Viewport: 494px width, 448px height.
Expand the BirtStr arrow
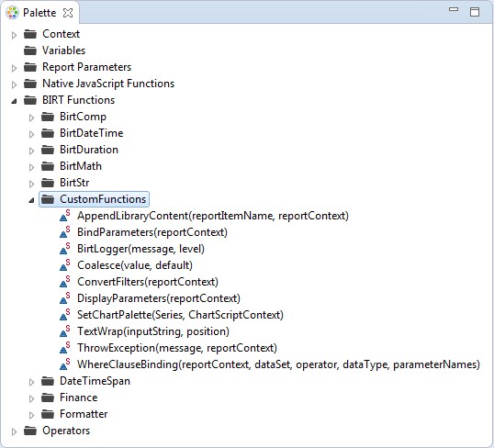coord(31,184)
